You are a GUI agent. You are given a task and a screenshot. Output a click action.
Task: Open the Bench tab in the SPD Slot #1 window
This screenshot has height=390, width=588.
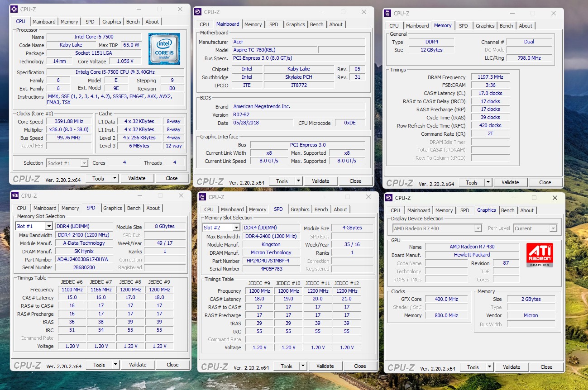pos(134,208)
